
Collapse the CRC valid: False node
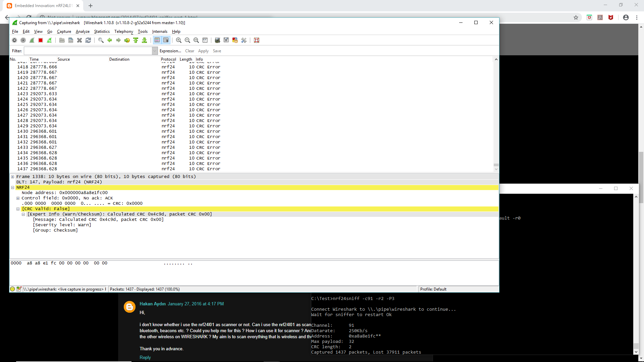[18, 209]
